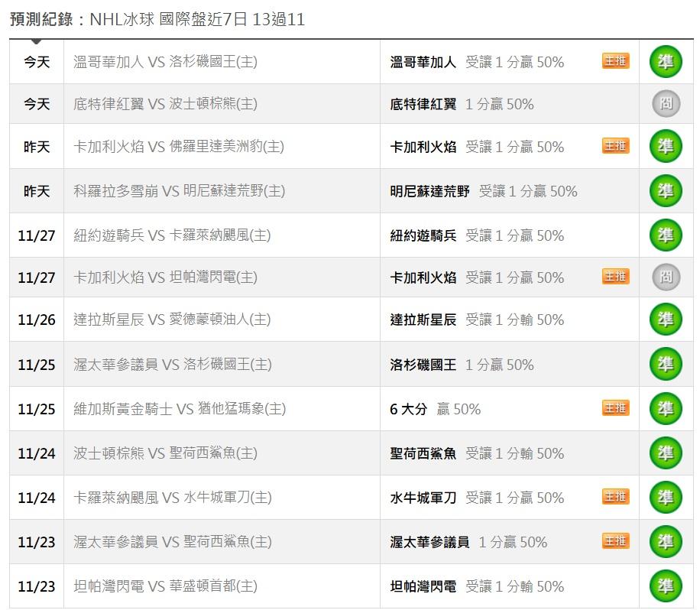Select prediction 紐約遊騎兵 受讓 1 分贏 50%
700x610 pixels.
477,235
